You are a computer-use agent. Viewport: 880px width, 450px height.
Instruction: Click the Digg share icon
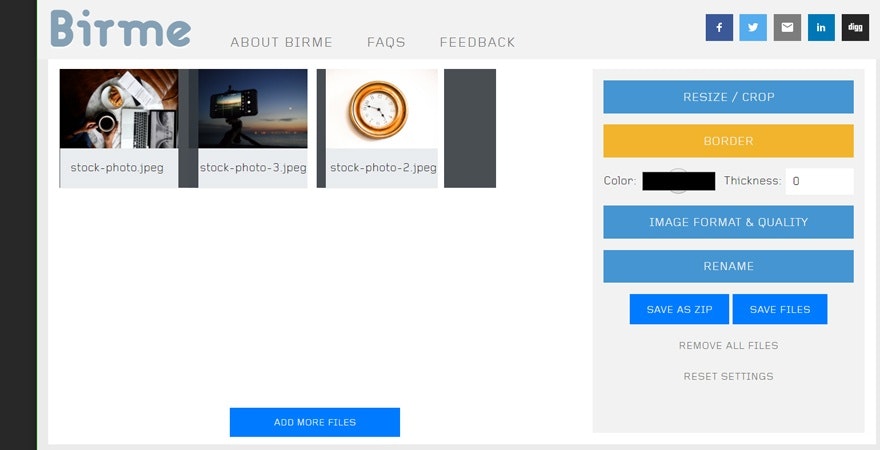(x=855, y=27)
